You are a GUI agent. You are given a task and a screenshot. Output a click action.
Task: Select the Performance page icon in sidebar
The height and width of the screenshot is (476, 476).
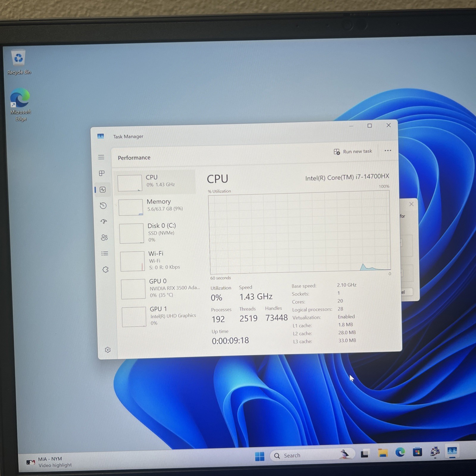[103, 190]
